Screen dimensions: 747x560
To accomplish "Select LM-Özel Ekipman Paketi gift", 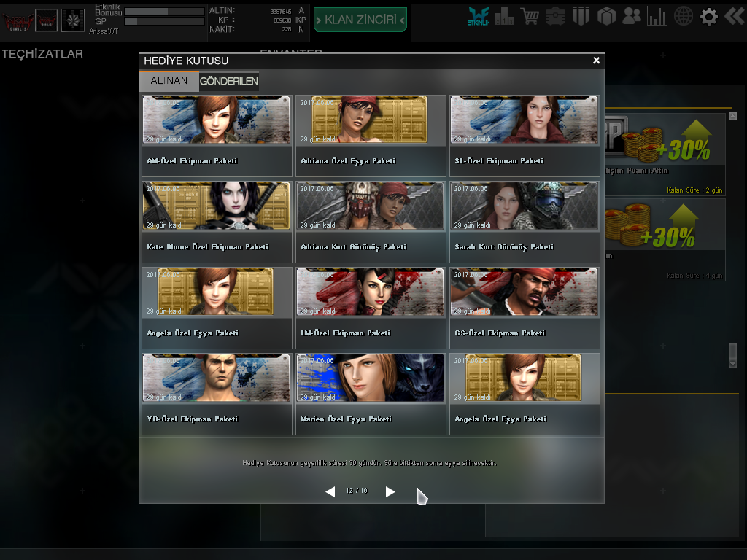I will [x=371, y=308].
